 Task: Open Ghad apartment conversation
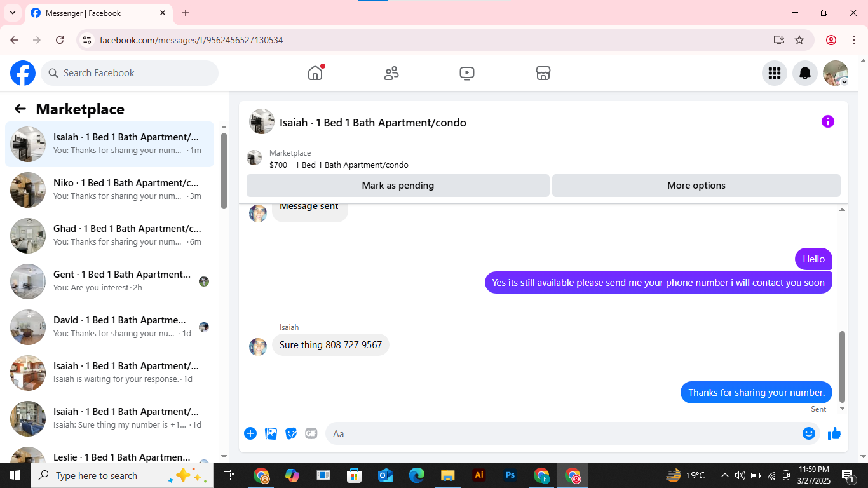point(109,236)
